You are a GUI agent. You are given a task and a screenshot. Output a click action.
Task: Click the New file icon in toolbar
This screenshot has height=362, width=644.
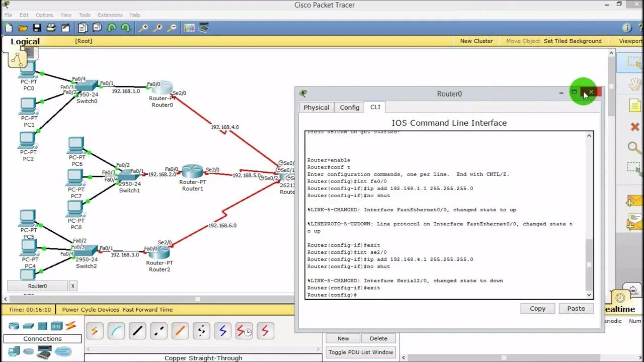pyautogui.click(x=9, y=28)
